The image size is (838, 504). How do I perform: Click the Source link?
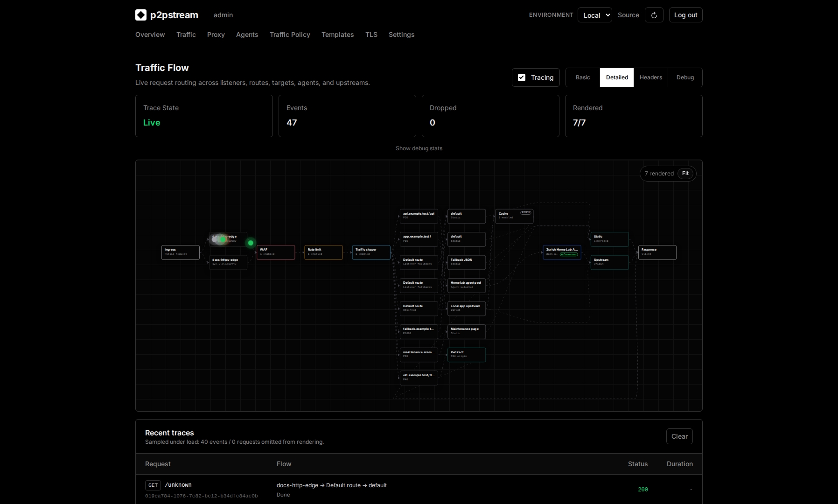(x=628, y=15)
